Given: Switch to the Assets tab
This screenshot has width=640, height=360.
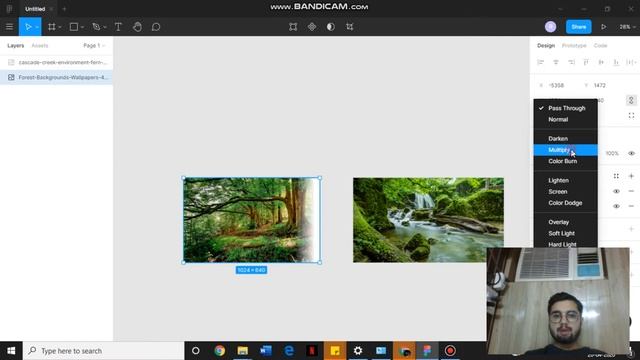Looking at the screenshot, I should 40,46.
